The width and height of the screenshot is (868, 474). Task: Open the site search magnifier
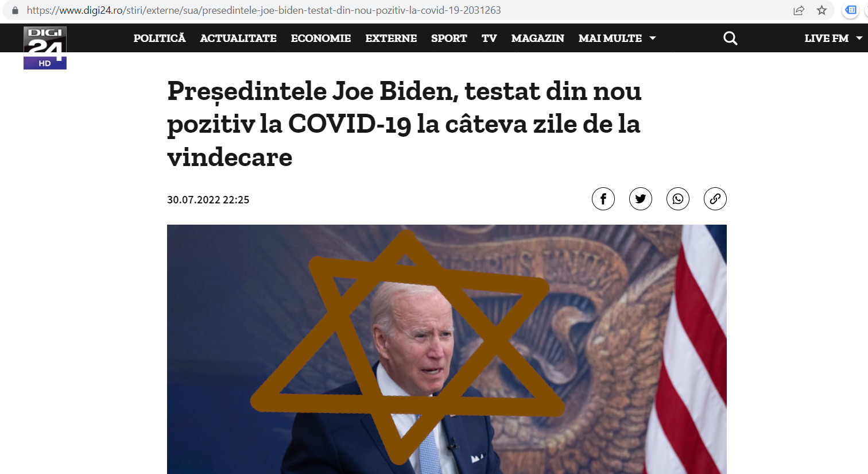(x=730, y=38)
